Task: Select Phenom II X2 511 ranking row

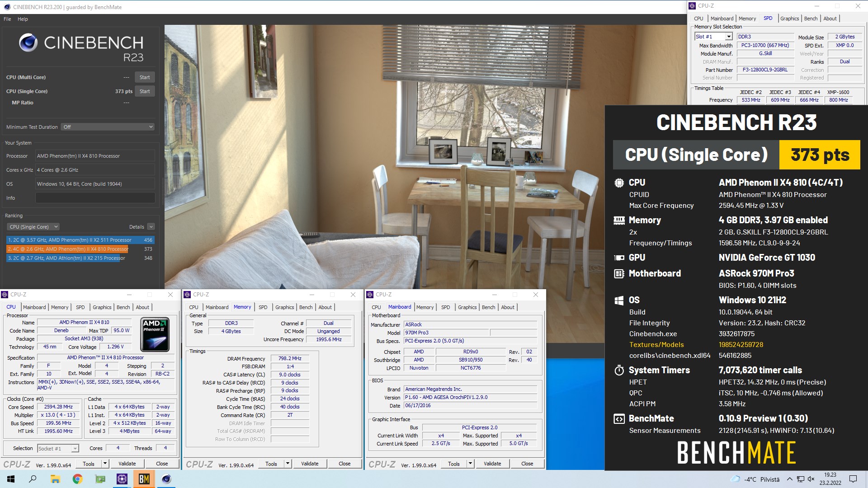Action: coord(80,240)
